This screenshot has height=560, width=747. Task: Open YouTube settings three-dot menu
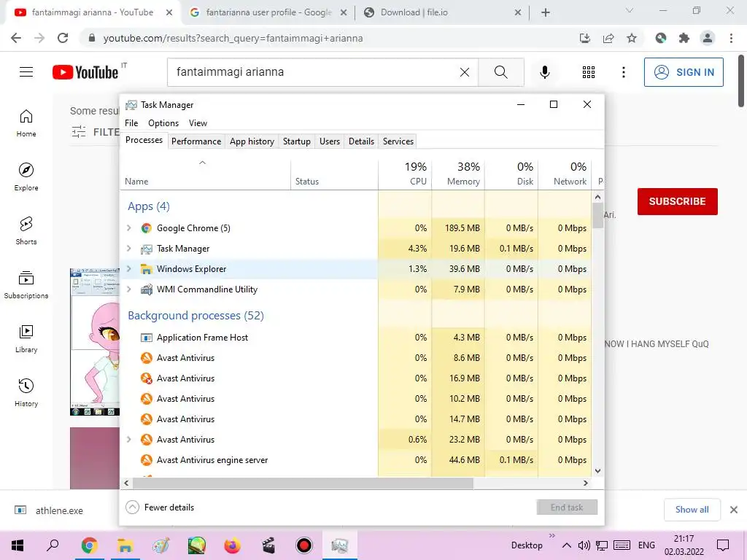[x=623, y=72]
